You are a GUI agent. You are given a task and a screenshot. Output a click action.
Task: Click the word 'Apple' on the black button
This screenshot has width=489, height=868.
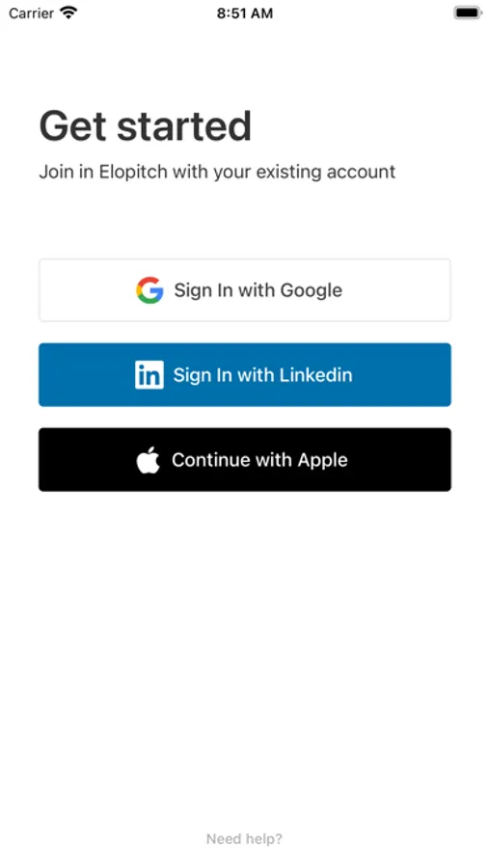[322, 461]
